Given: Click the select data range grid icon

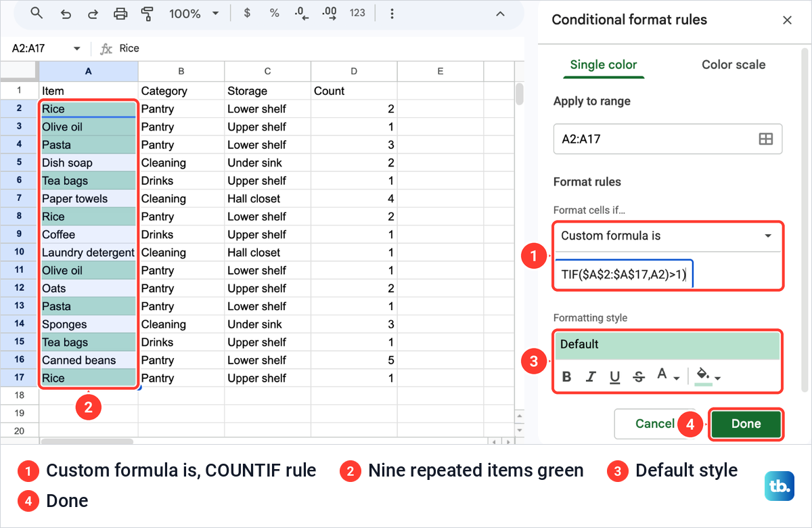Looking at the screenshot, I should click(766, 139).
